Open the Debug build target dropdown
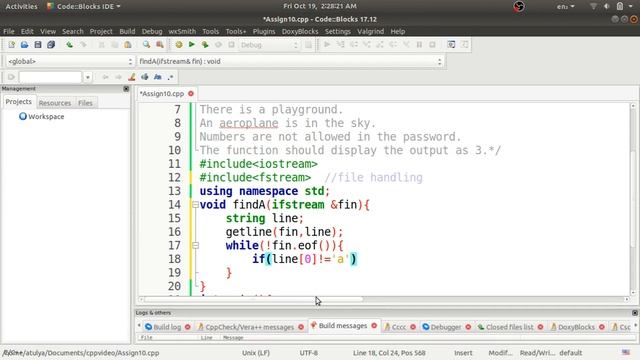 (270, 45)
